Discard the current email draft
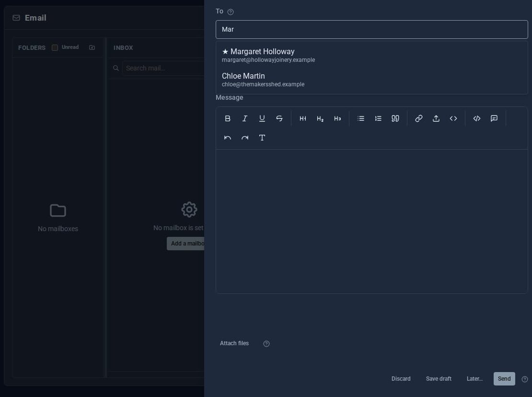The height and width of the screenshot is (397, 532). (401, 379)
